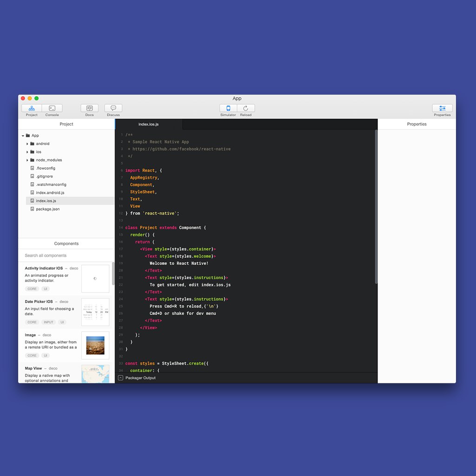The image size is (476, 476).
Task: Click the Activity Indicator IOS preview thumbnail
Action: [x=95, y=279]
